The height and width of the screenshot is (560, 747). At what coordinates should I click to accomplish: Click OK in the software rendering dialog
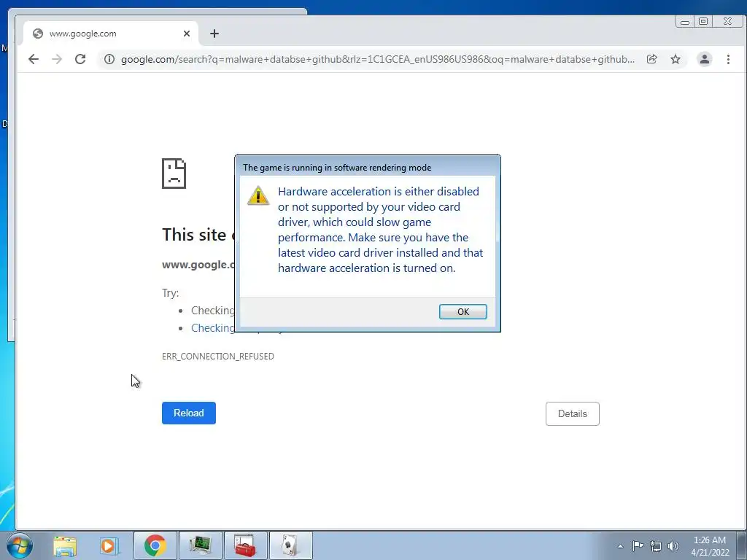pyautogui.click(x=462, y=311)
